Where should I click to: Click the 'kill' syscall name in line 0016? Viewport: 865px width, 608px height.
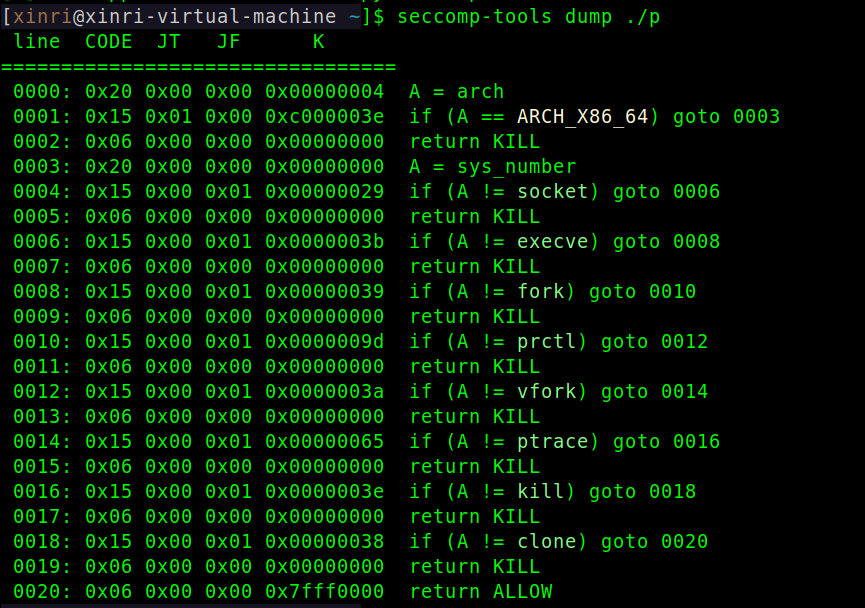pos(541,491)
